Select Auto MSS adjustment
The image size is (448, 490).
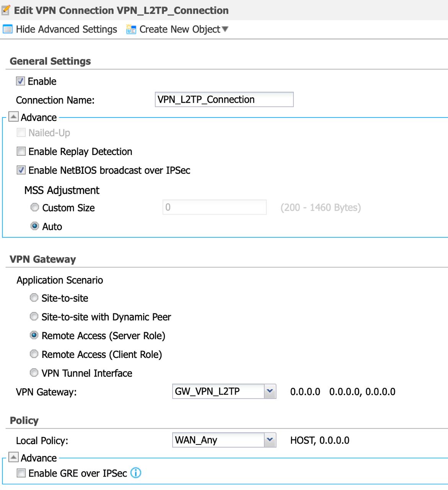point(35,226)
